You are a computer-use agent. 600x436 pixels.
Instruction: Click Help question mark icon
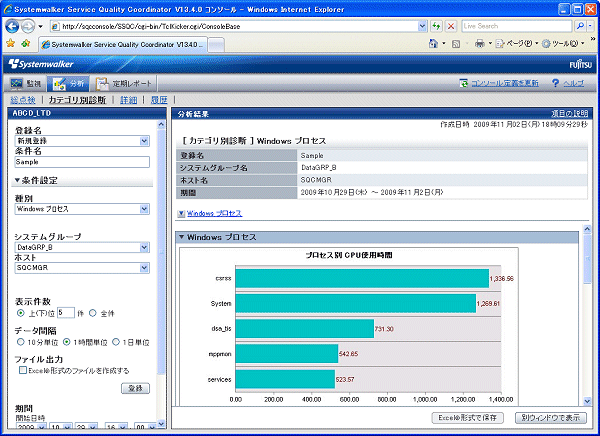click(x=555, y=83)
